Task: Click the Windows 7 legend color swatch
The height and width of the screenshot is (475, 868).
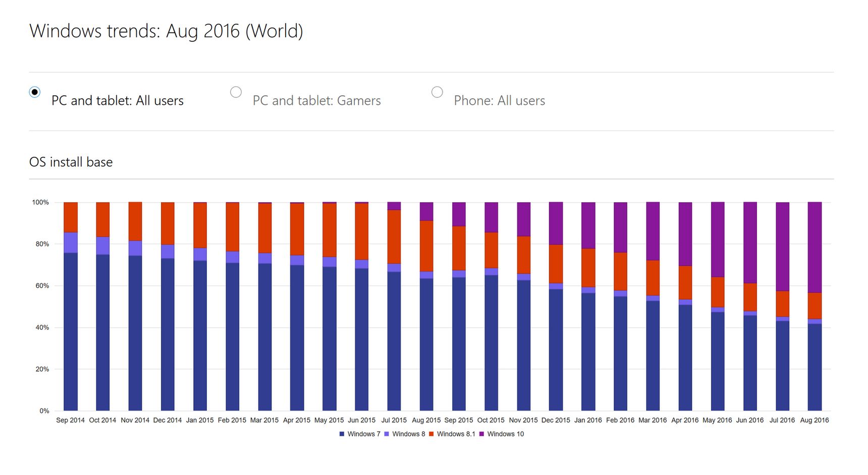Action: click(x=342, y=434)
